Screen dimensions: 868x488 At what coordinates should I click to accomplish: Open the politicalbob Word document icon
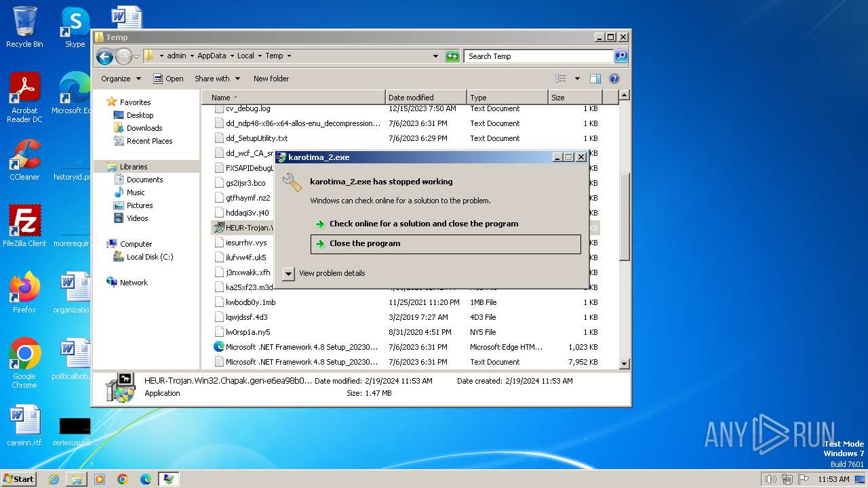72,359
